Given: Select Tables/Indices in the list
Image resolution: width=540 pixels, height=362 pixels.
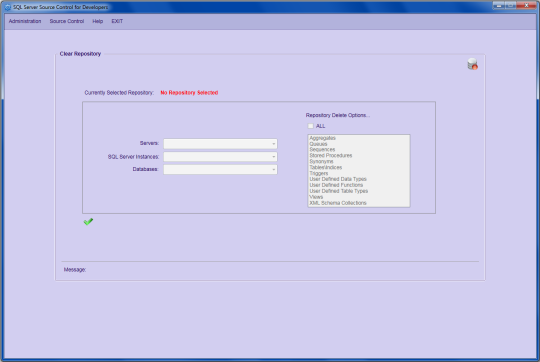Looking at the screenshot, I should point(325,167).
